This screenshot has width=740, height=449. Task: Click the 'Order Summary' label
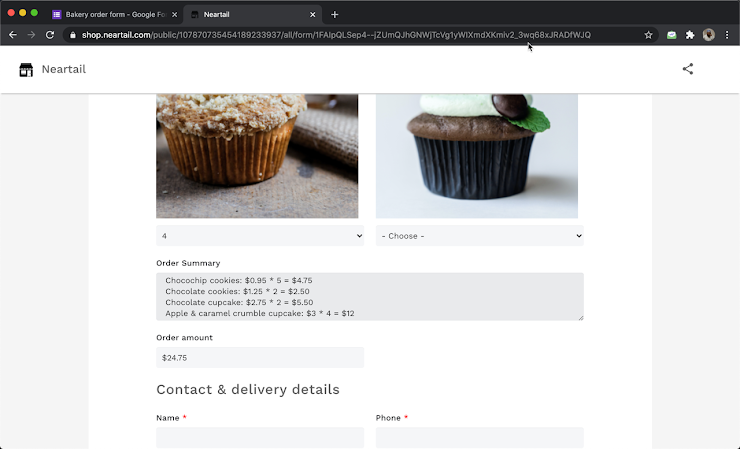tap(188, 263)
